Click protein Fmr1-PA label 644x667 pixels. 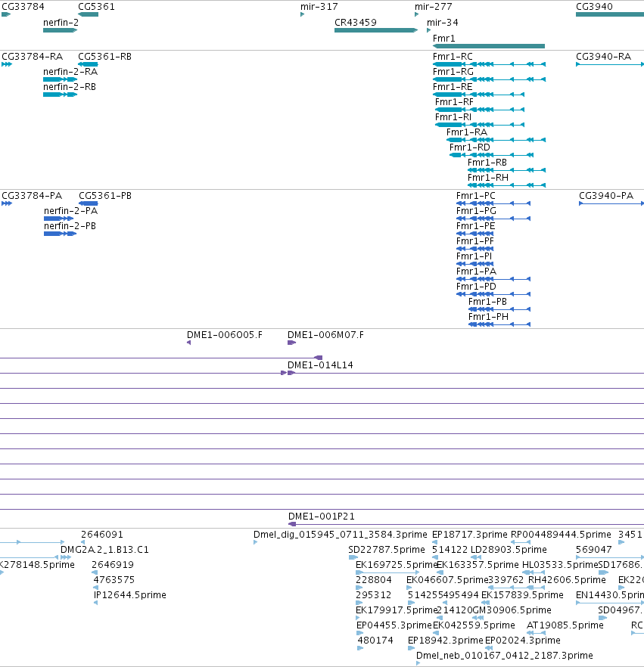476,271
